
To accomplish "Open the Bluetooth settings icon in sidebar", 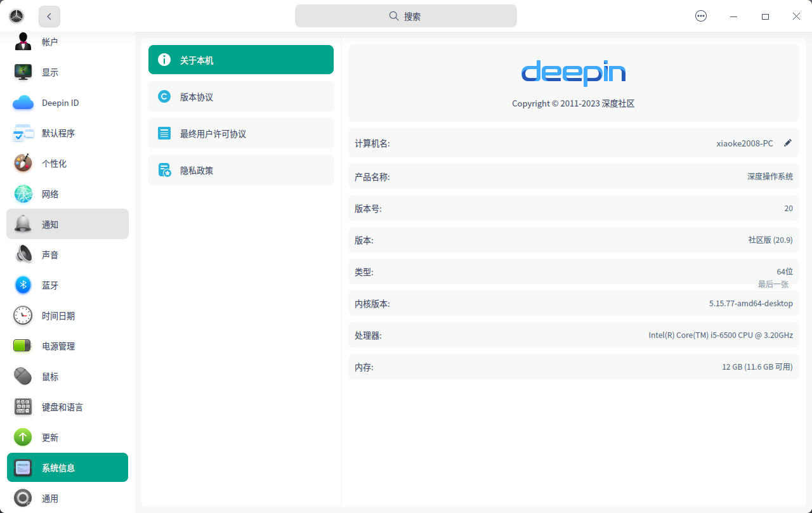I will point(23,285).
